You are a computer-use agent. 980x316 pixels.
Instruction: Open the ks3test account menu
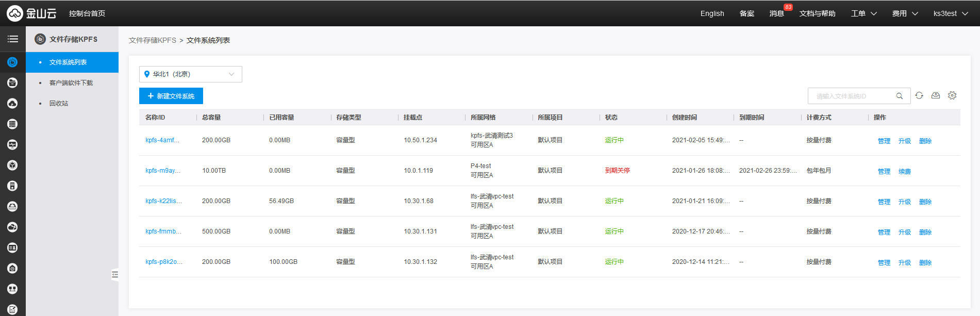[951, 13]
